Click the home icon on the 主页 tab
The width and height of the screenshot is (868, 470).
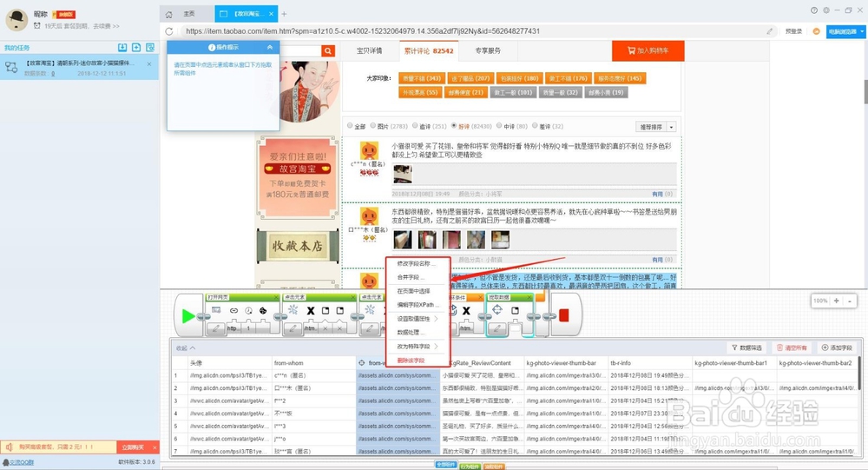(169, 14)
